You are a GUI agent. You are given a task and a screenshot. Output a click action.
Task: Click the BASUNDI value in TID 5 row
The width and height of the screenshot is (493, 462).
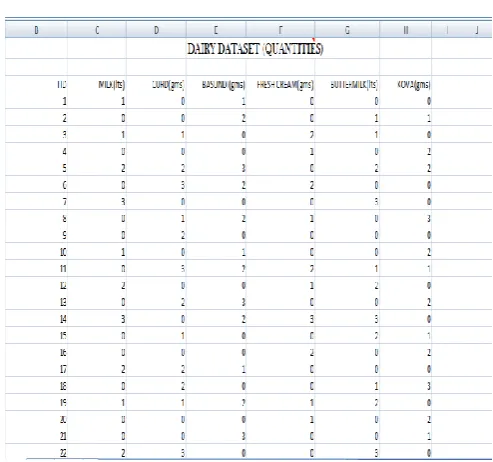point(216,168)
